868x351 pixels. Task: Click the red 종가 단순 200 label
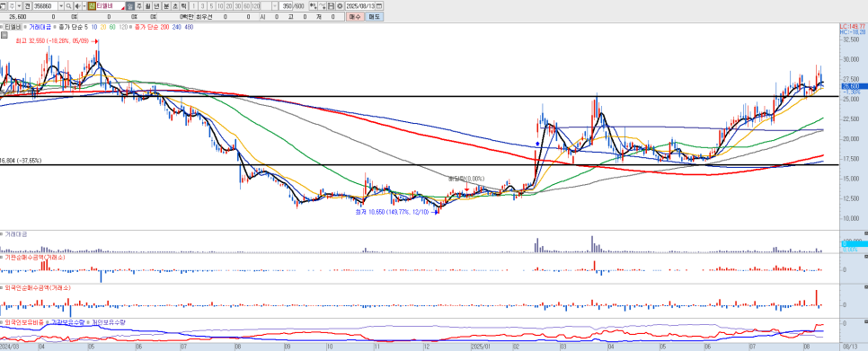pos(151,27)
